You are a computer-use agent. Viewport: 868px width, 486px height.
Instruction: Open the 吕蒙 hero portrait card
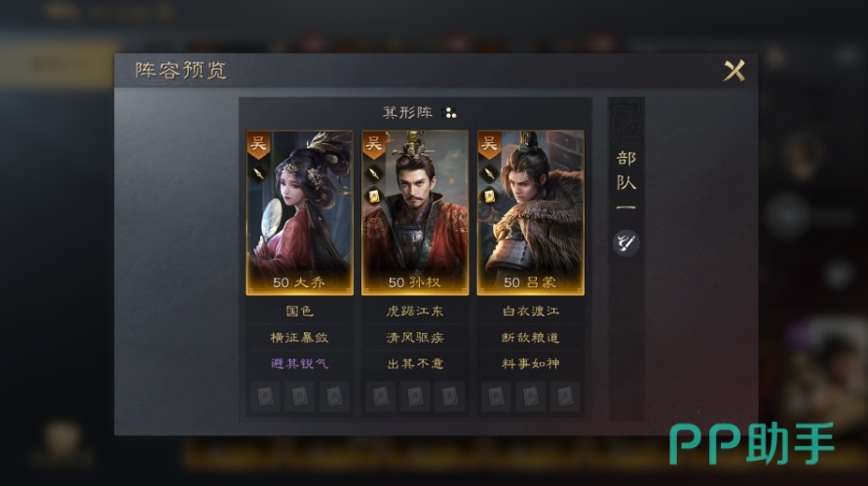(x=530, y=213)
